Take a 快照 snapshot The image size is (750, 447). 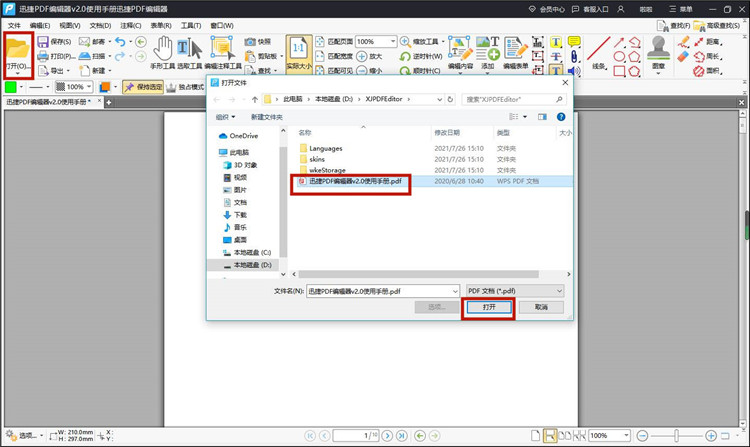(258, 42)
